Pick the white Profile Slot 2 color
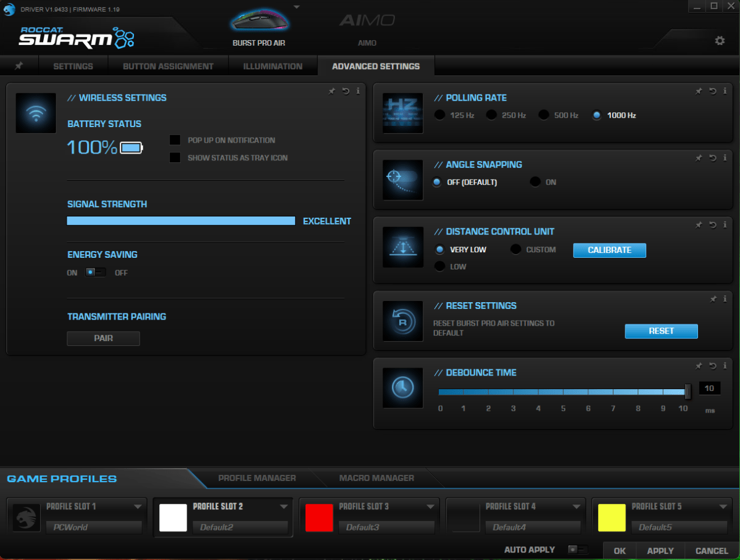Screen dimensions: 740x560 point(173,517)
